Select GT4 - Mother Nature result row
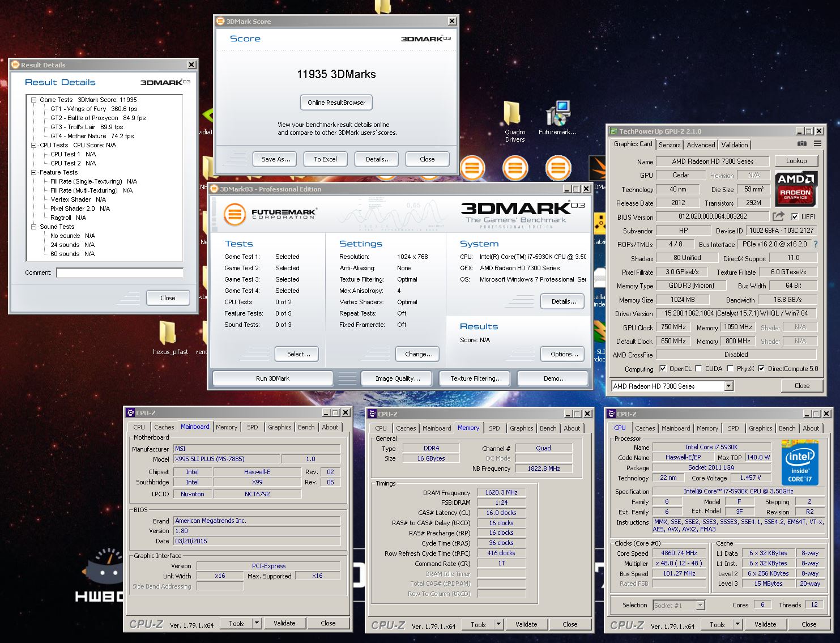The width and height of the screenshot is (840, 643). click(92, 136)
